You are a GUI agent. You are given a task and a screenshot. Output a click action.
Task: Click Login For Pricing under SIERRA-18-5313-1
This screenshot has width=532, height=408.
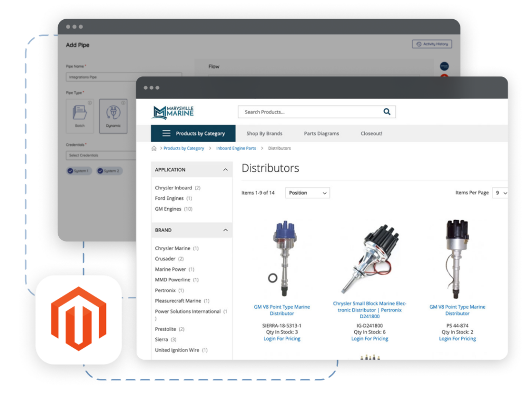click(x=282, y=338)
